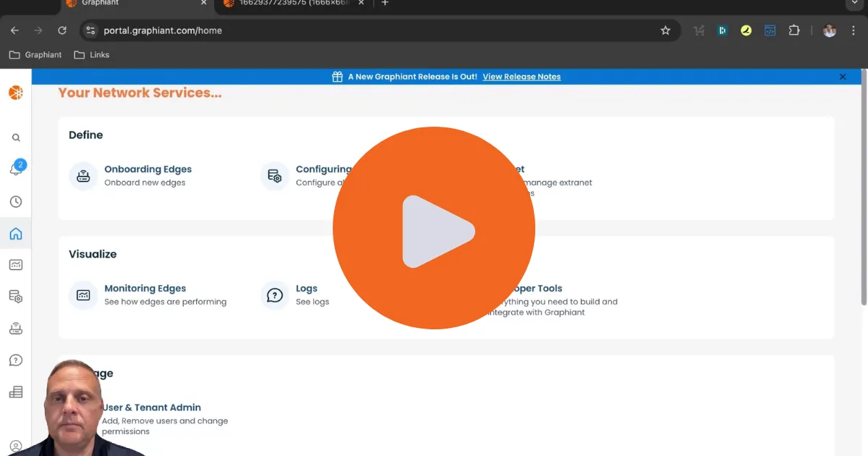
Task: Open the Chrome three-dot menu
Action: (x=853, y=30)
